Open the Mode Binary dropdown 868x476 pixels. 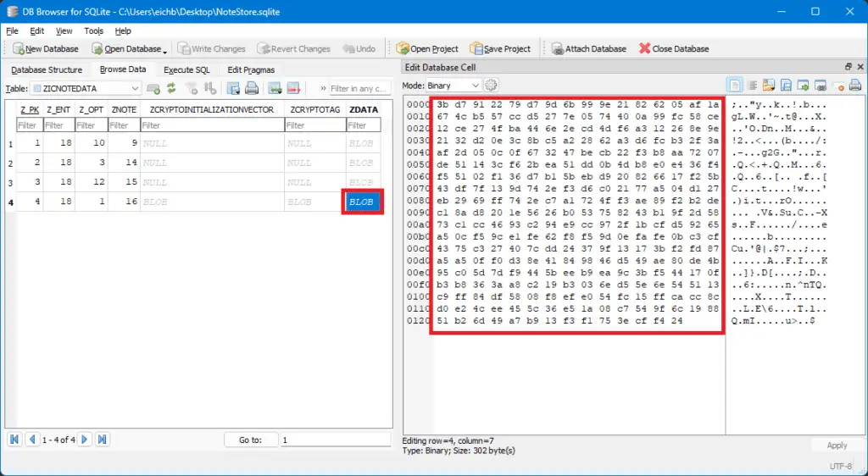(x=453, y=86)
